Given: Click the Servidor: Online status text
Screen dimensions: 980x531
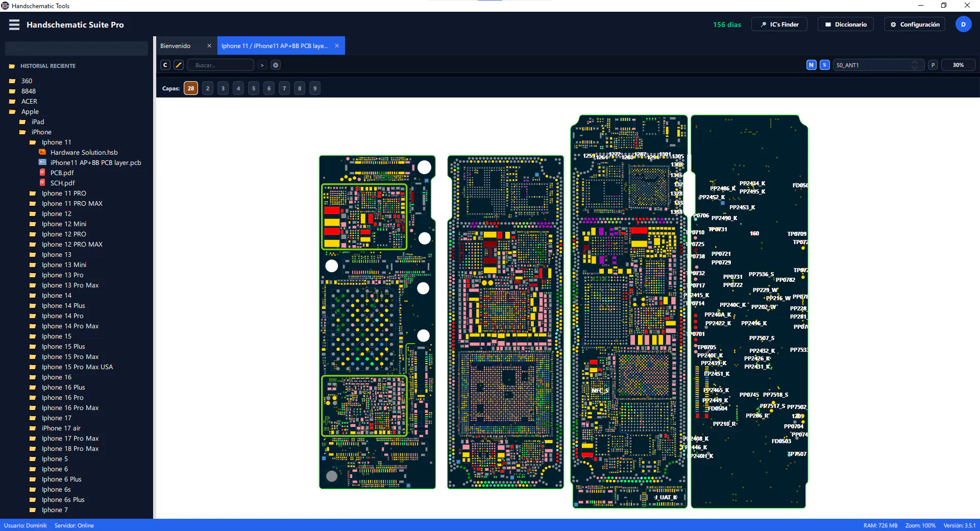Looking at the screenshot, I should [x=74, y=525].
